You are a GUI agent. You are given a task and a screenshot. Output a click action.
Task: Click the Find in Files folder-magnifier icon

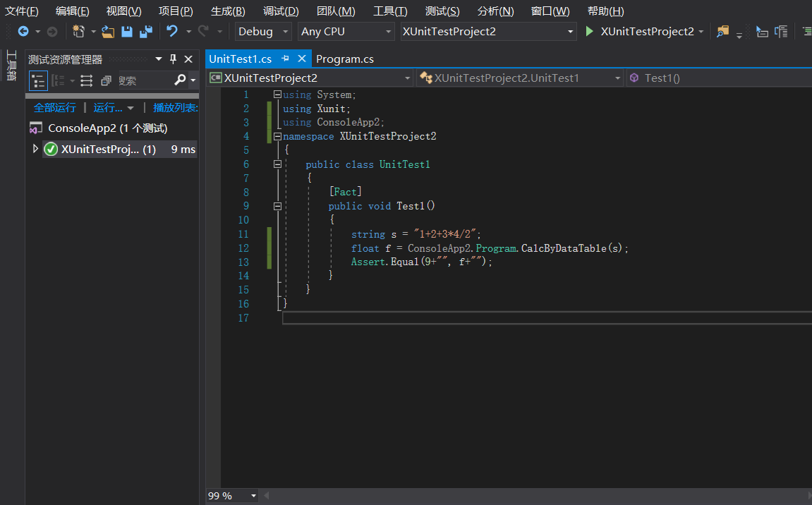[722, 32]
